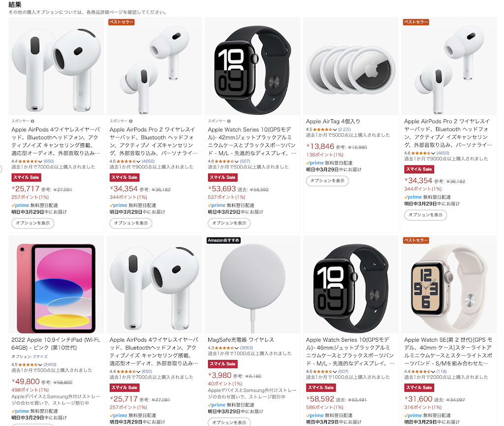Screen dimensions: 504x426
Task: Click スマイル Sale badge on Apple Watch SE
Action: point(419,388)
